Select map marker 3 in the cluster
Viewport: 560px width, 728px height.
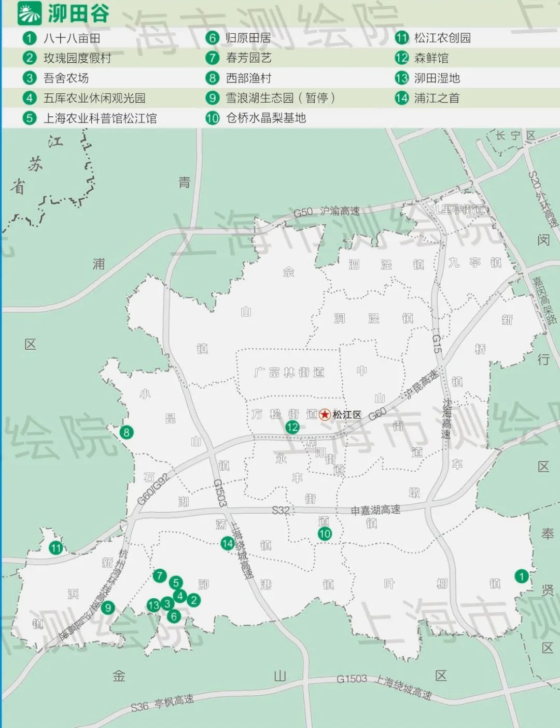click(x=167, y=603)
